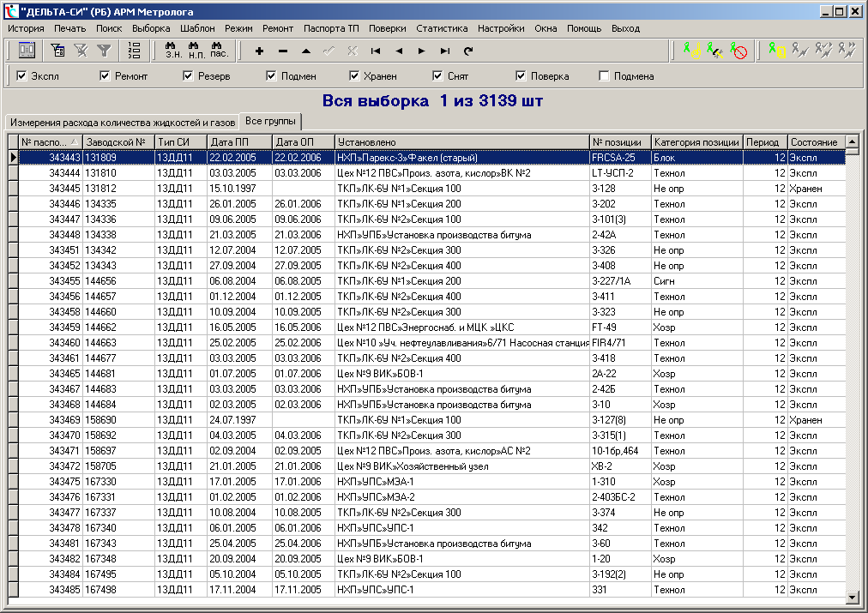The image size is (868, 613).
Task: Click the З.Н. binoculars search icon
Action: coord(172,51)
